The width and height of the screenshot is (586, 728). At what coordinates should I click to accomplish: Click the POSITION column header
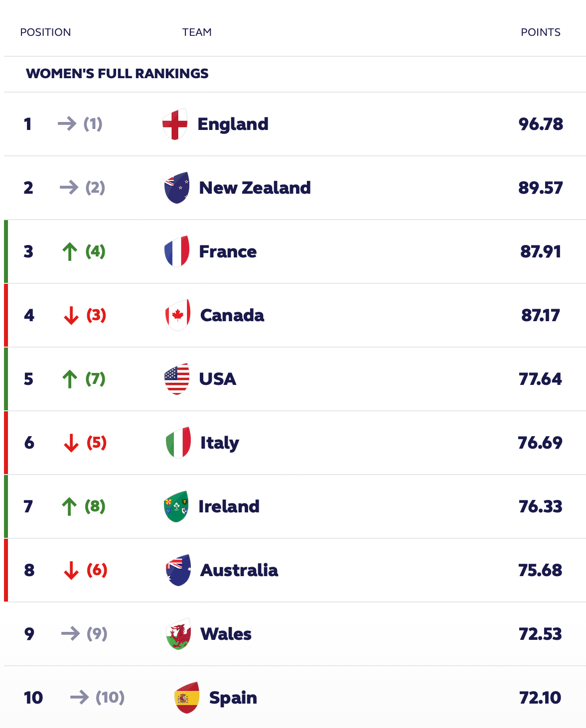[x=45, y=32]
